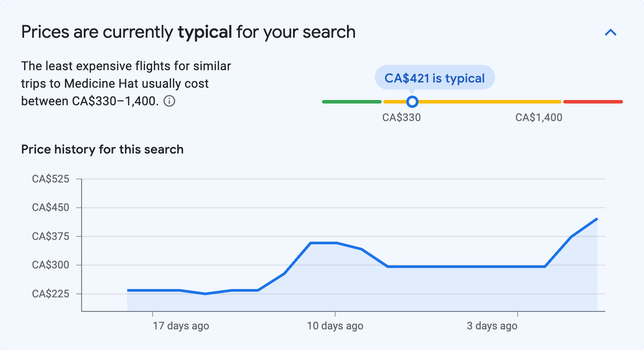Screen dimensions: 644x350
Task: Click the red high-price segment of range bar
Action: 593,102
